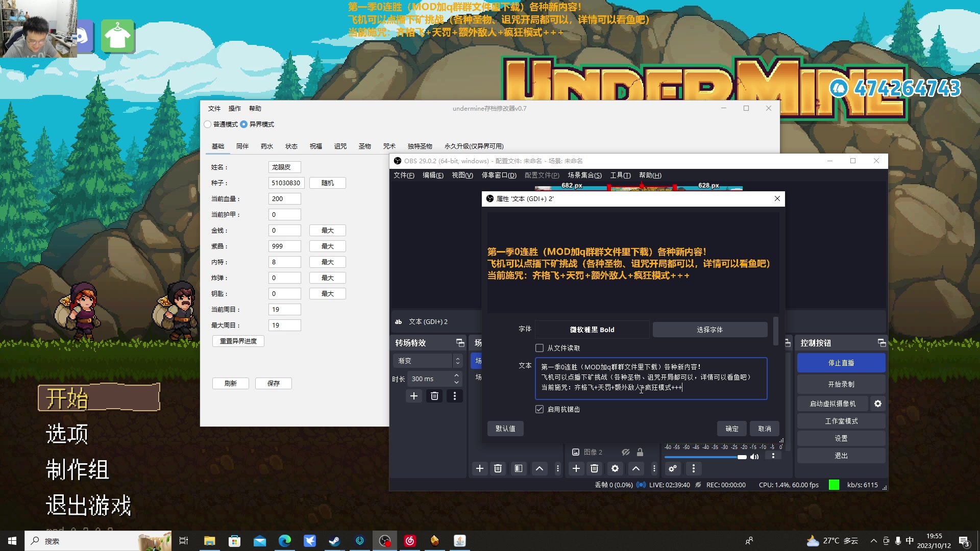
Task: Add a new source in OBS
Action: (x=576, y=468)
